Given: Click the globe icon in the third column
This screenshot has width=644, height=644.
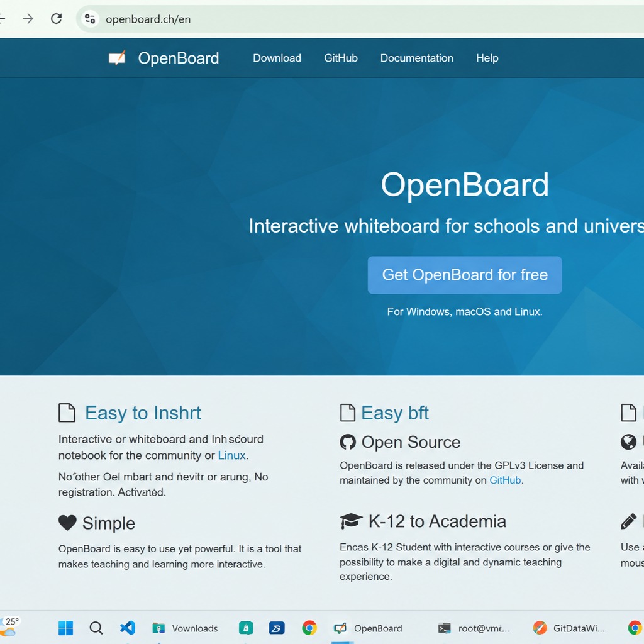Looking at the screenshot, I should point(628,442).
